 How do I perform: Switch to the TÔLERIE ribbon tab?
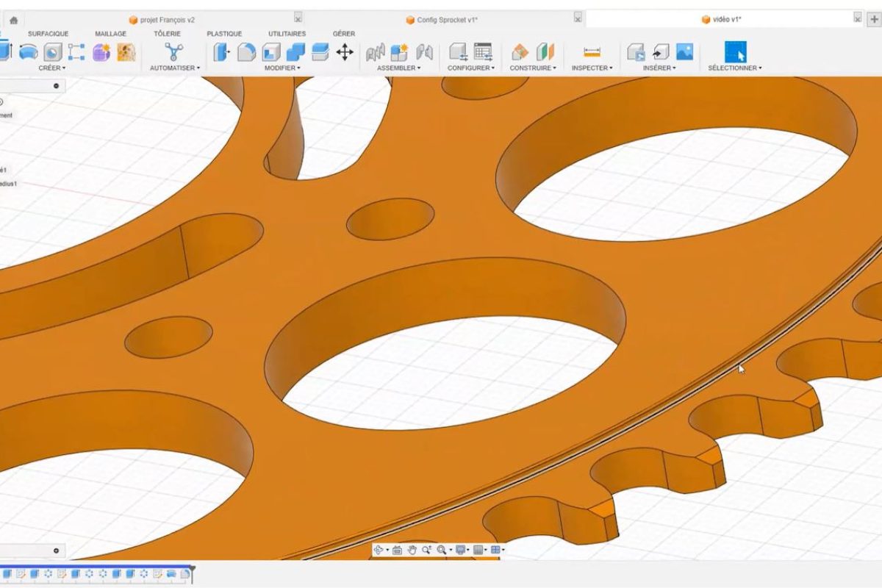pyautogui.click(x=167, y=34)
